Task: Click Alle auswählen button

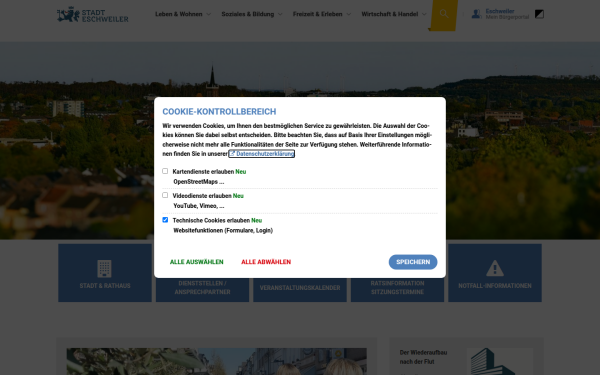Action: pos(197,262)
